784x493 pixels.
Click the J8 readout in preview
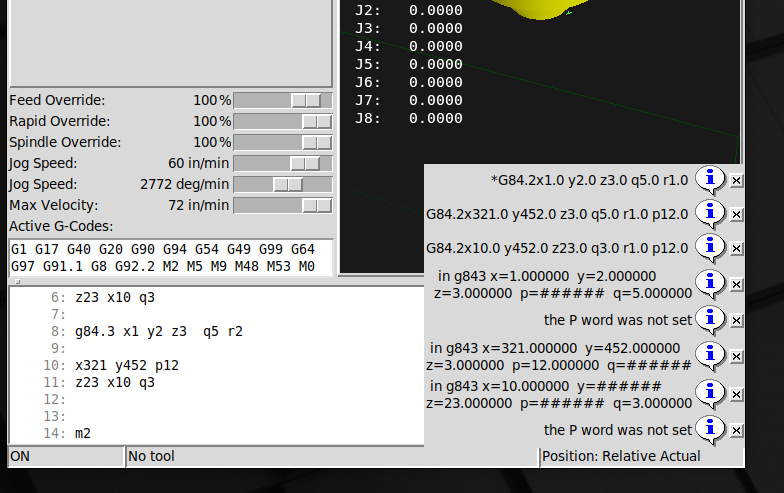click(409, 118)
